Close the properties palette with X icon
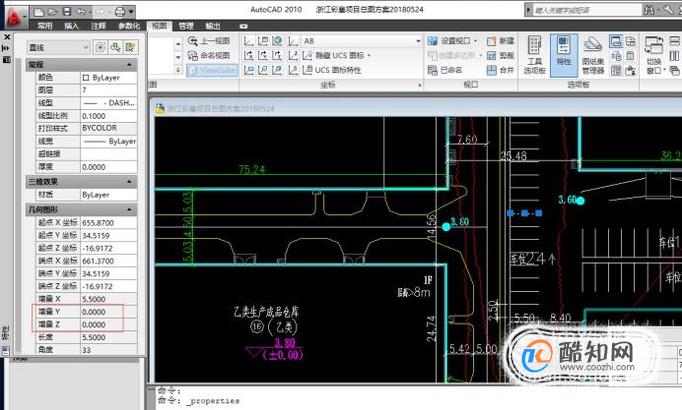 [7, 37]
